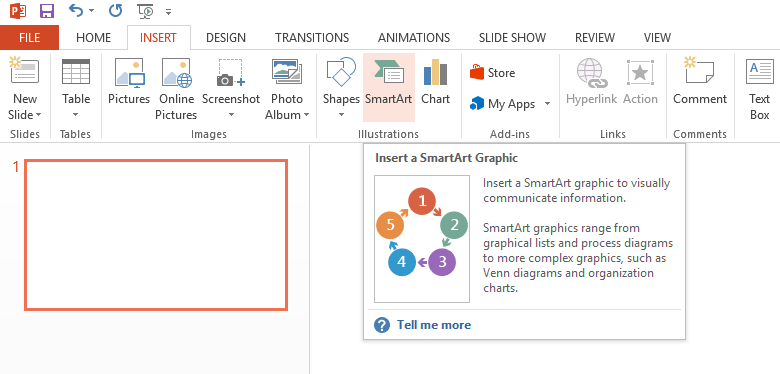Image resolution: width=780 pixels, height=374 pixels.
Task: Switch to the DESIGN tab
Action: pos(226,38)
